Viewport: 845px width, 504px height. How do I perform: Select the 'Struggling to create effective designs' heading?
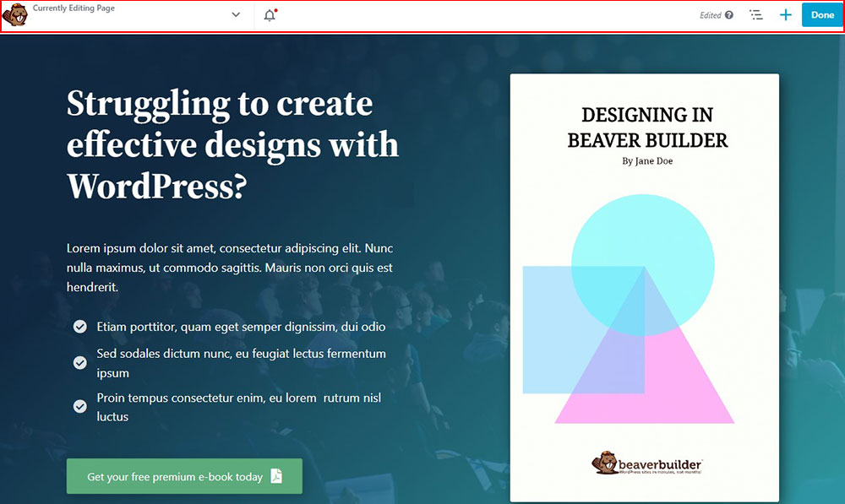point(232,145)
